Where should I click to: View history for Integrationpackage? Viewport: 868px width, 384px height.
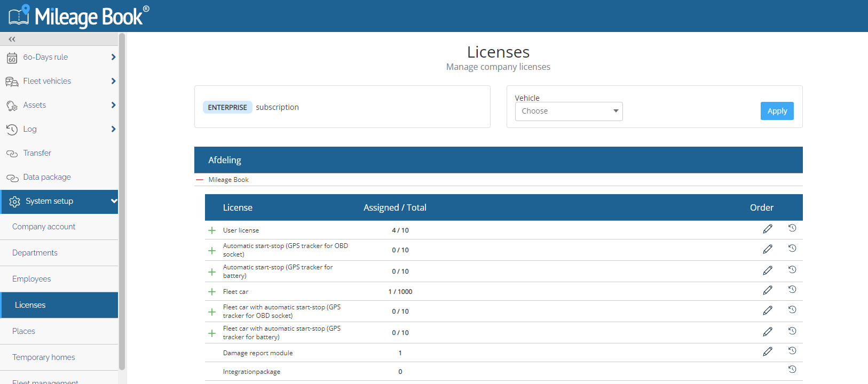coord(792,370)
